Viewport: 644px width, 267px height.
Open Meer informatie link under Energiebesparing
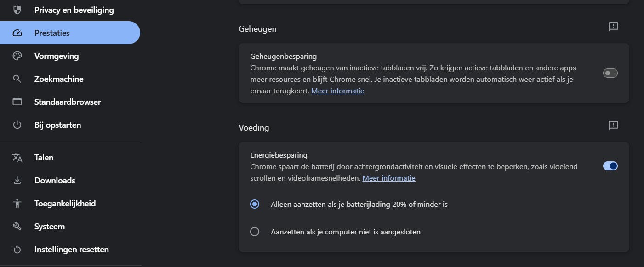388,178
